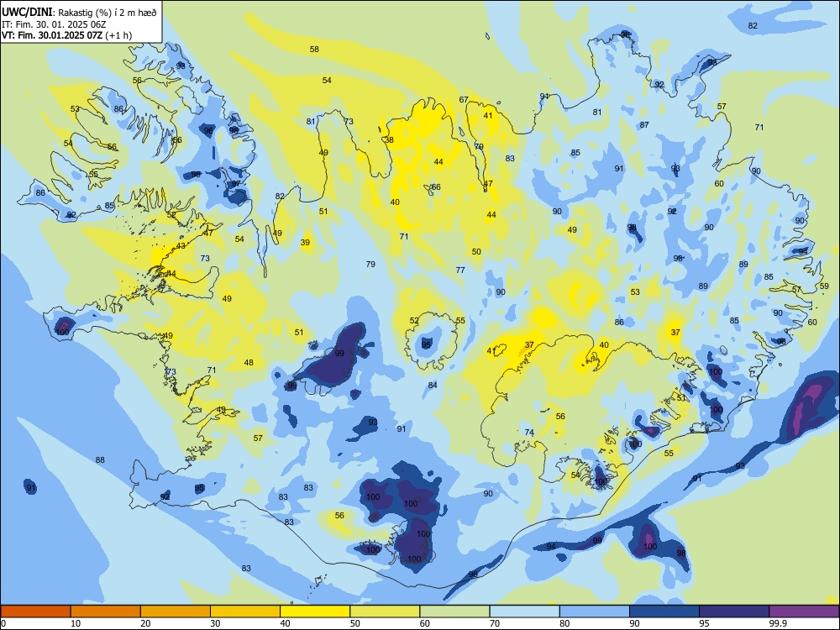Click the 70–80 pale blue legend swatch

[x=524, y=612]
